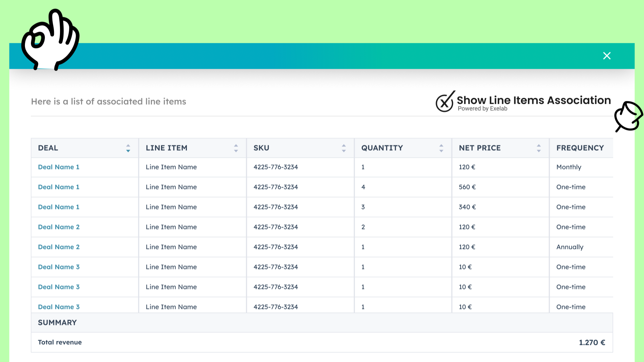Image resolution: width=644 pixels, height=362 pixels.
Task: Click the Total revenue 1.270 € value
Action: pos(592,342)
